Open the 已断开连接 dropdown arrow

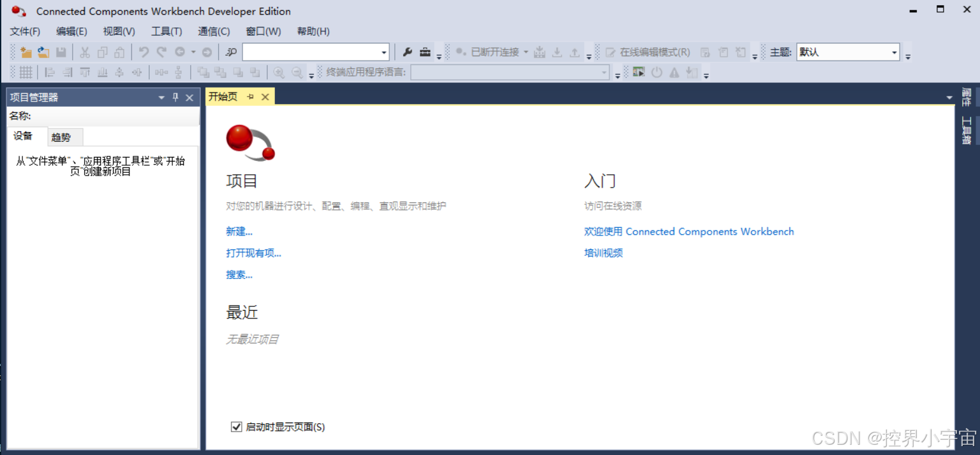pyautogui.click(x=526, y=52)
